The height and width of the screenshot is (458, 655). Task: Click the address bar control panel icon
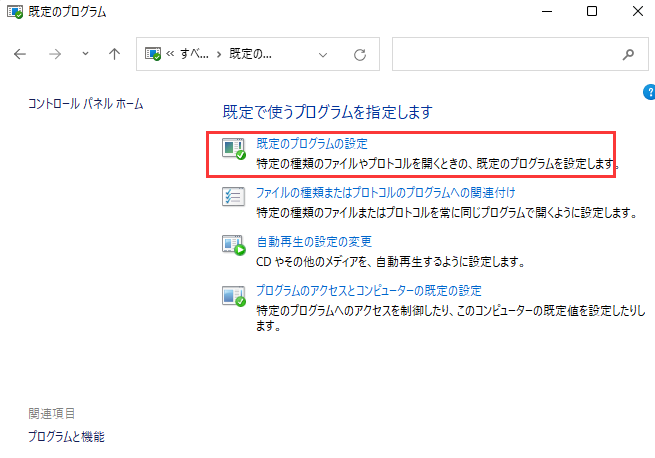coord(152,54)
